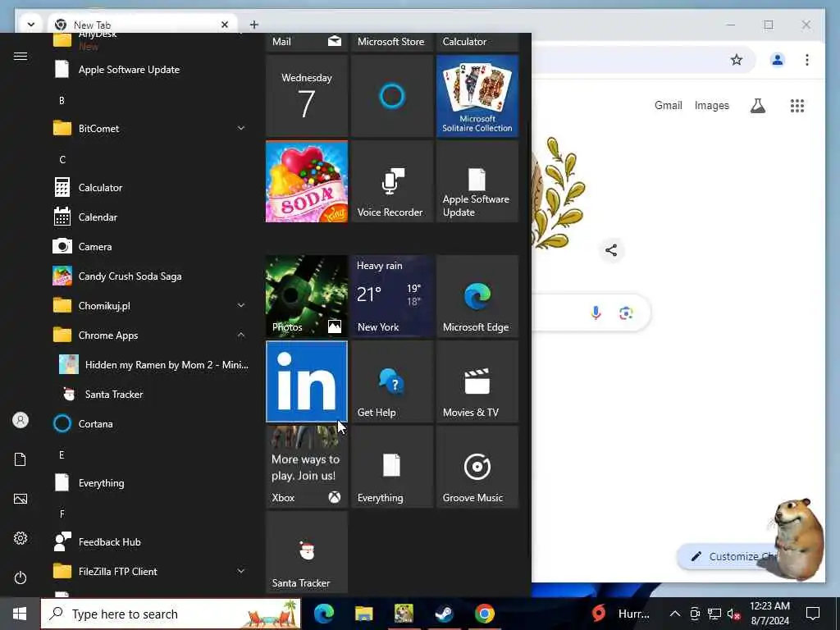The image size is (840, 630).
Task: Launch Microsoft Solitaire Collection tile
Action: pos(477,96)
